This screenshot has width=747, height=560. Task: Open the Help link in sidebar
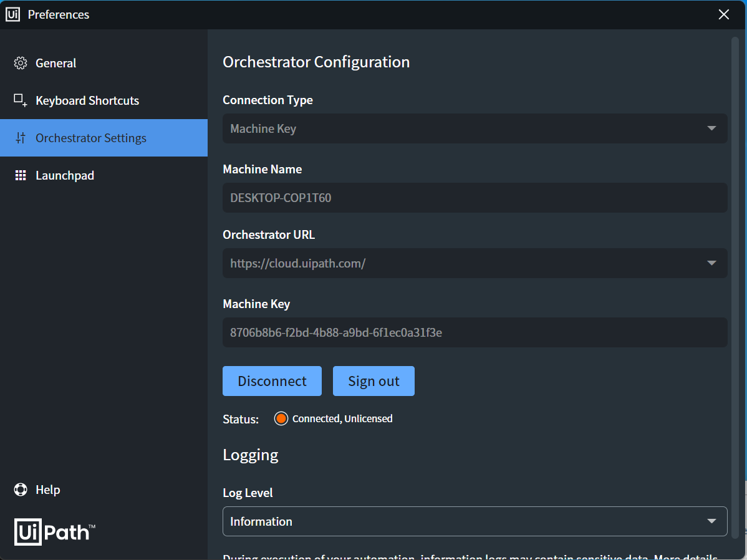(47, 490)
